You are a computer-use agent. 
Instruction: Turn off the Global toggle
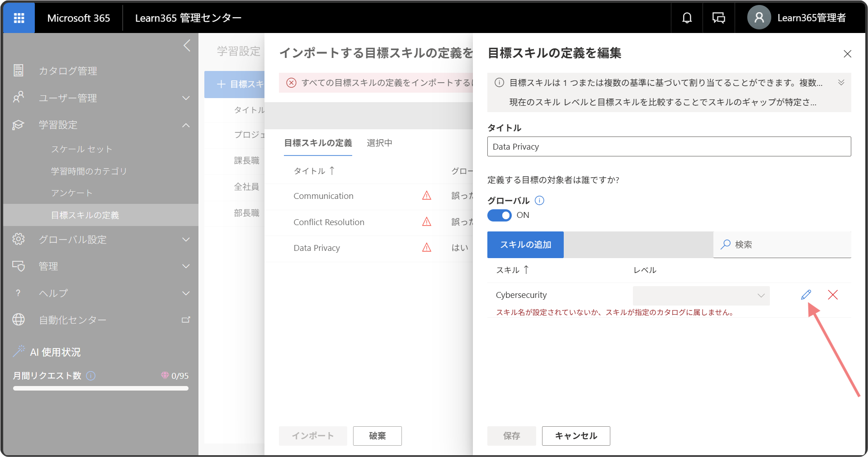coord(499,215)
